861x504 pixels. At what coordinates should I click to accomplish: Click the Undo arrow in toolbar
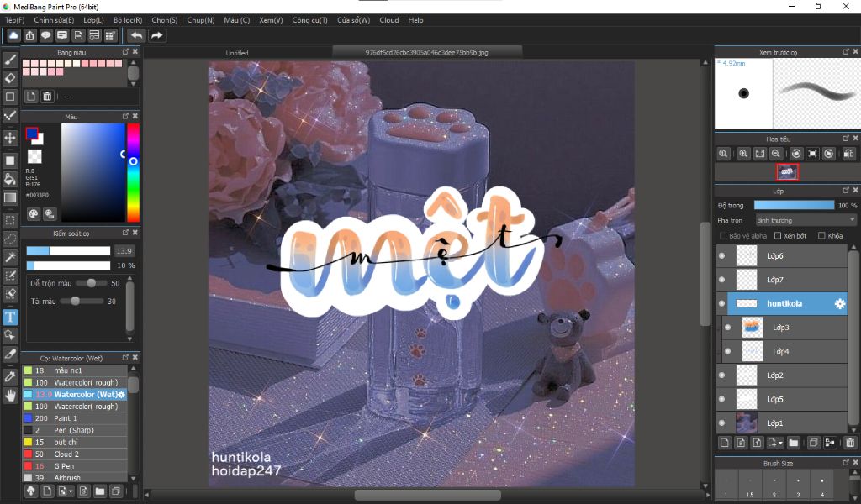click(136, 35)
